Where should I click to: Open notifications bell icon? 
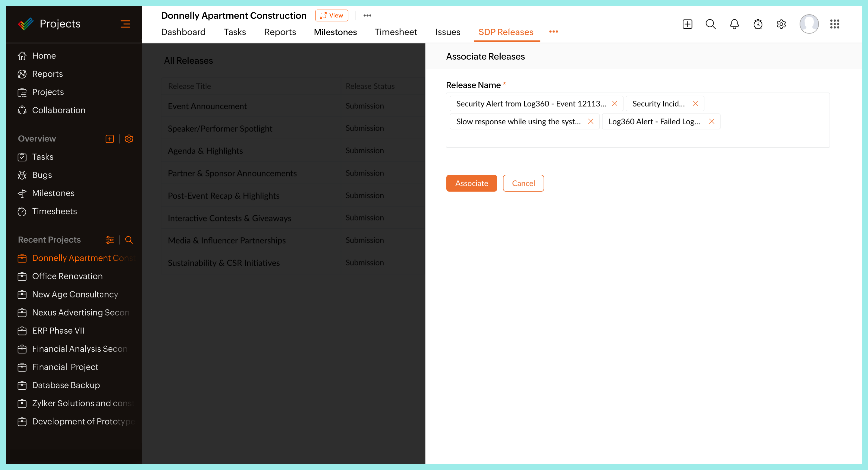(734, 24)
